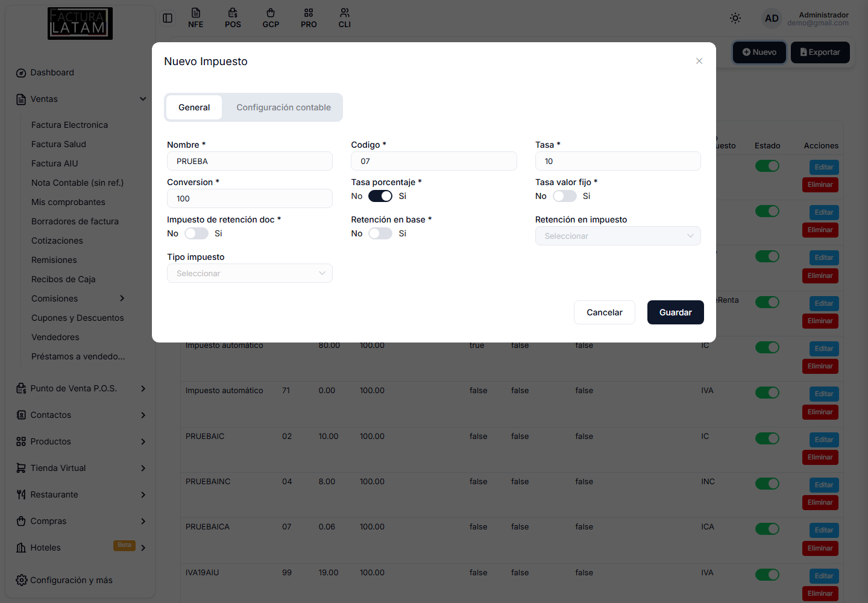Click the Hoteles building icon
Viewport: 868px width, 603px height.
pos(21,548)
